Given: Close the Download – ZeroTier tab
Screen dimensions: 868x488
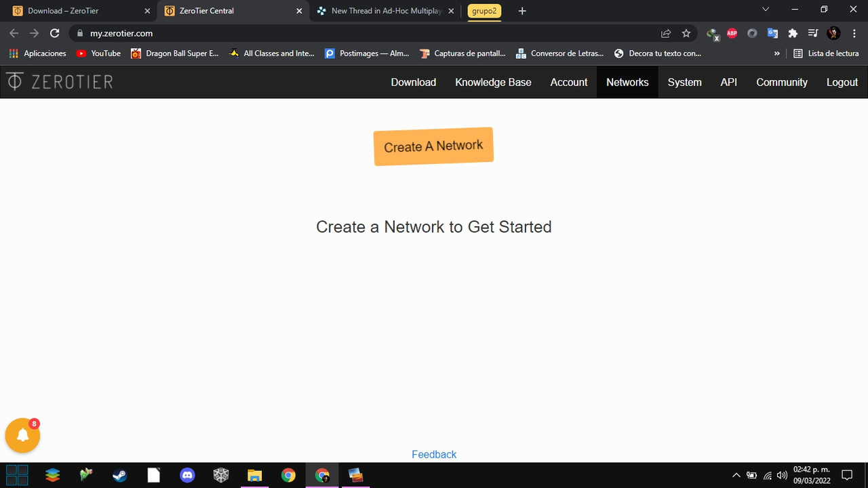Looking at the screenshot, I should click(x=147, y=11).
